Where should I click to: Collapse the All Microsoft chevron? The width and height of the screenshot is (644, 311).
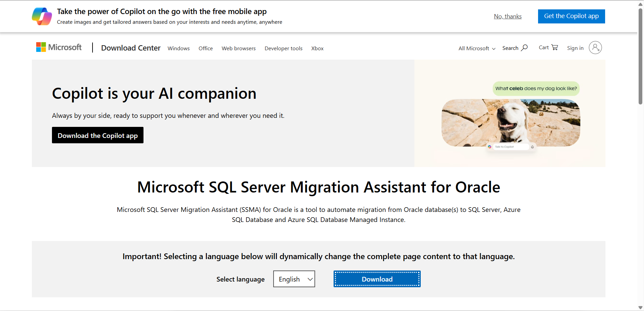click(x=493, y=49)
